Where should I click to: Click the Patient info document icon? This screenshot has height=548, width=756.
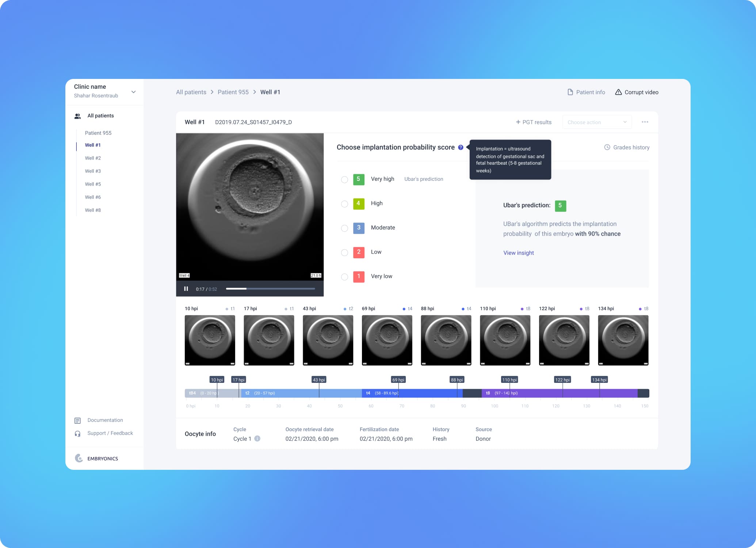570,92
